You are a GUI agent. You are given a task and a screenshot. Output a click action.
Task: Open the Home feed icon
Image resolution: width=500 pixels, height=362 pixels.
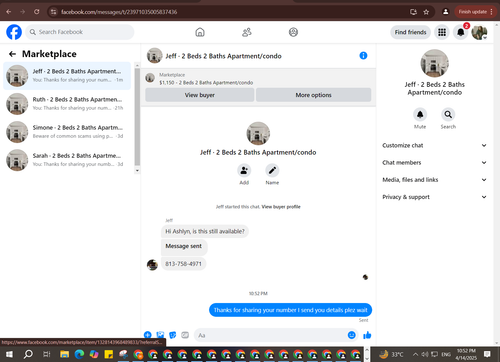(200, 32)
